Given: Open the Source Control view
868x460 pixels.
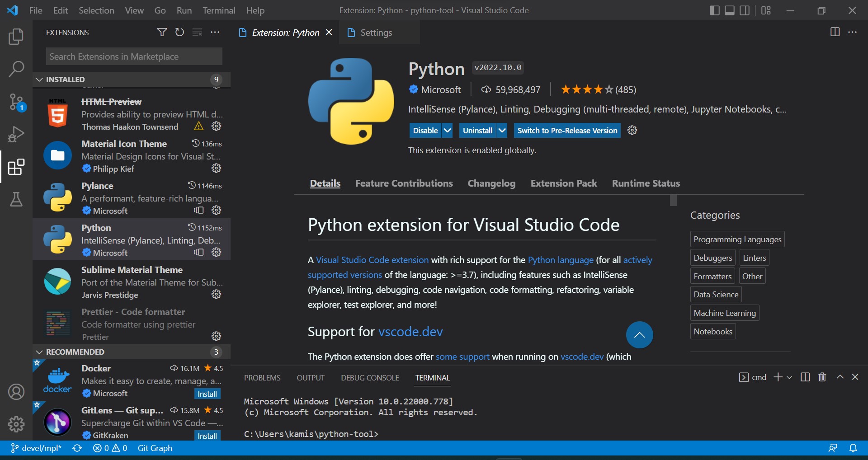Looking at the screenshot, I should [x=17, y=102].
